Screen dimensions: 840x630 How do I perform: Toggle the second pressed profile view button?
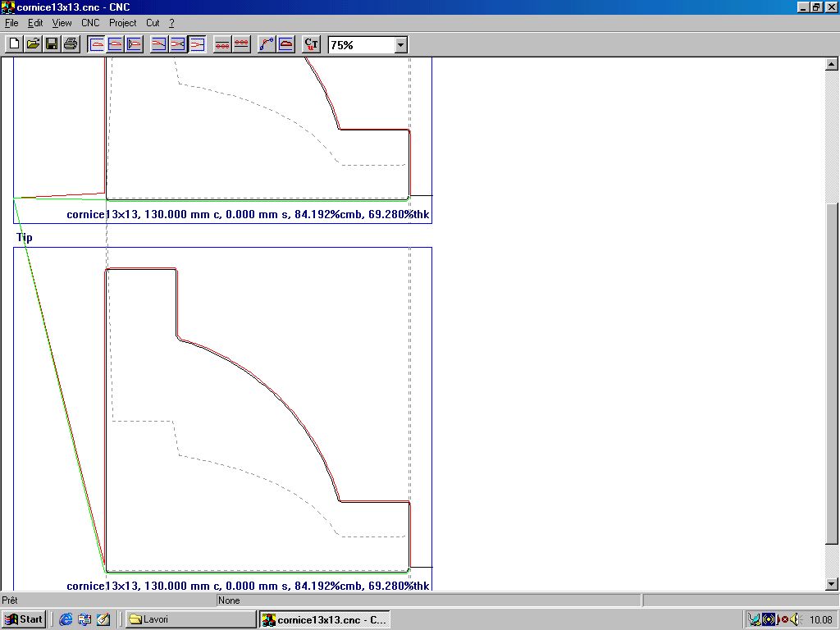[116, 44]
